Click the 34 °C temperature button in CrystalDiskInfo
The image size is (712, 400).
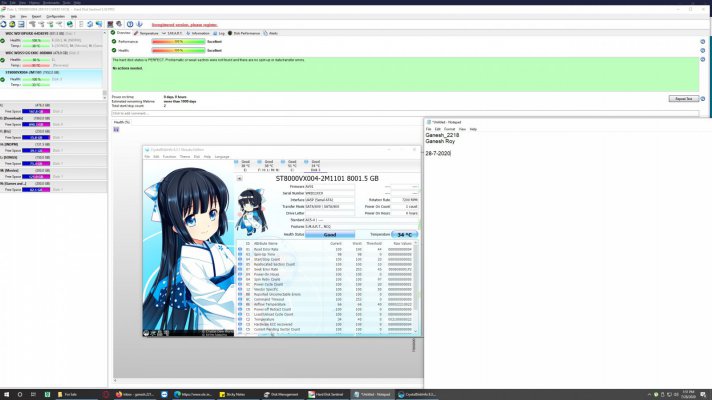click(x=404, y=235)
